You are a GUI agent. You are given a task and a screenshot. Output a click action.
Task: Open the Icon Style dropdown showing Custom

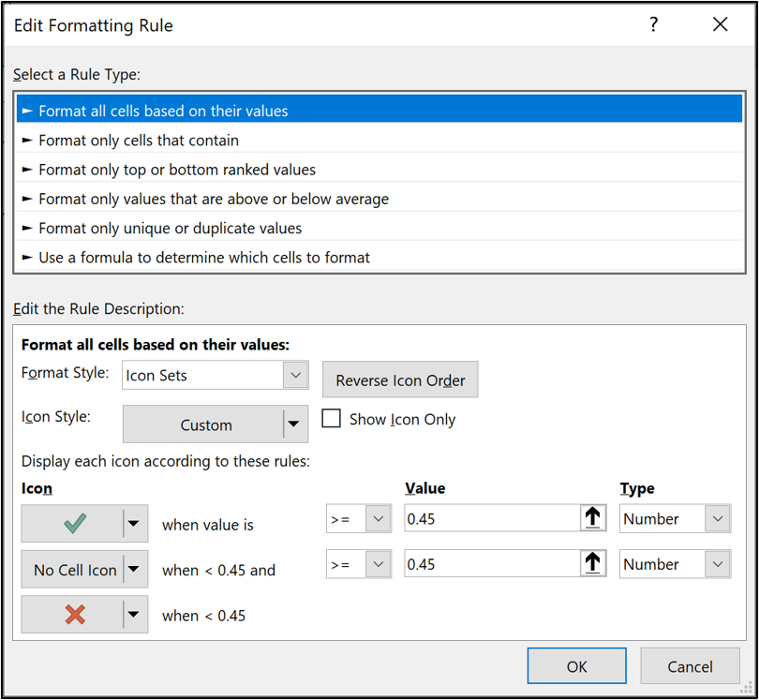pos(295,424)
